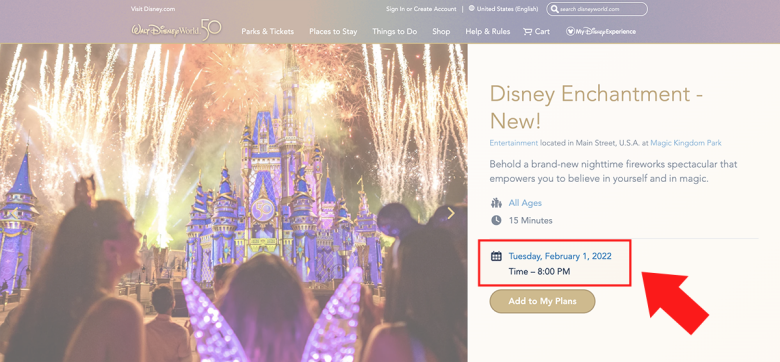
Task: Click the Add to My Plans button
Action: click(542, 301)
